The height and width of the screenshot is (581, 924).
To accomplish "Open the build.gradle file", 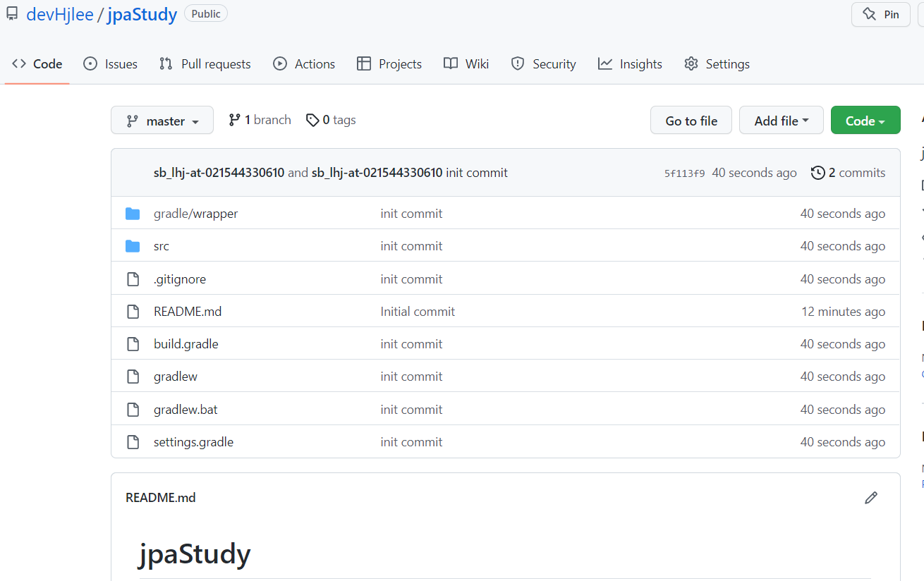I will pos(186,344).
